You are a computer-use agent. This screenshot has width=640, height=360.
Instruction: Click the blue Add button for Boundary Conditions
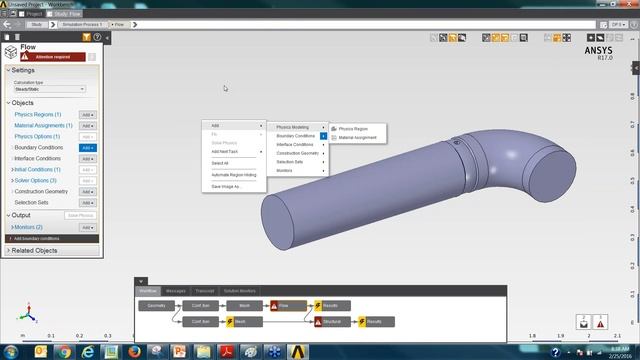click(x=88, y=148)
